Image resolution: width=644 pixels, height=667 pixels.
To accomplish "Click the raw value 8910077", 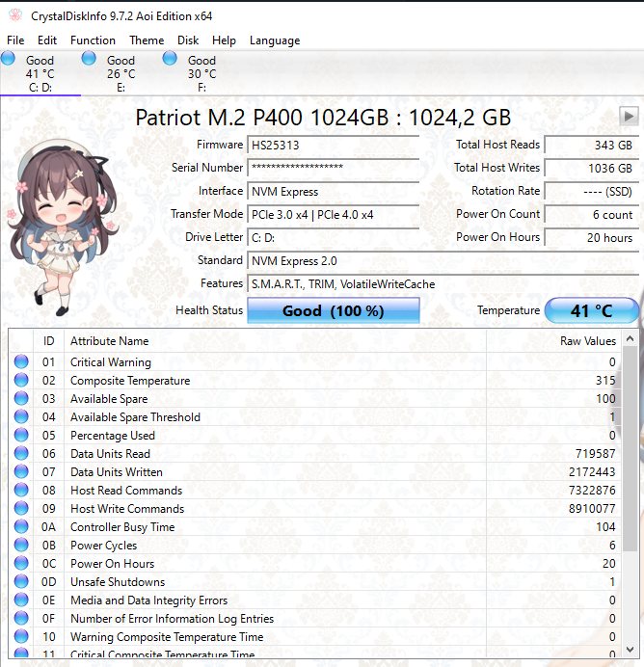I will point(592,508).
